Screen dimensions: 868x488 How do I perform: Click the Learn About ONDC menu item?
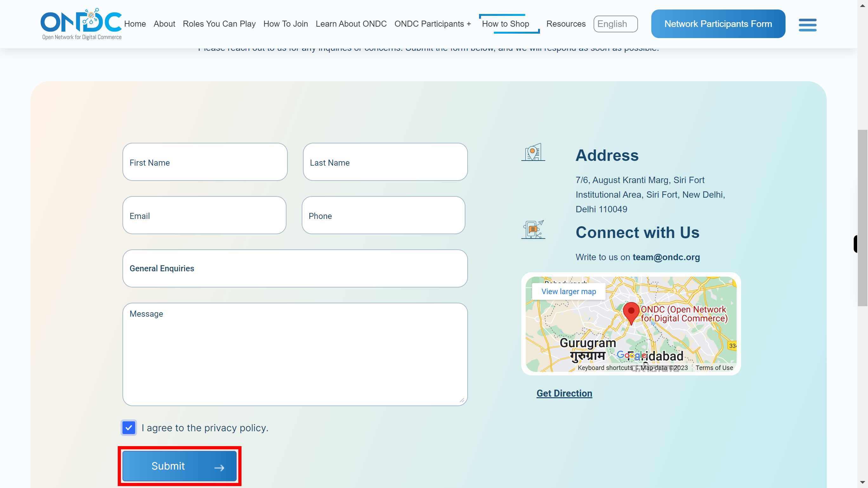pyautogui.click(x=351, y=24)
